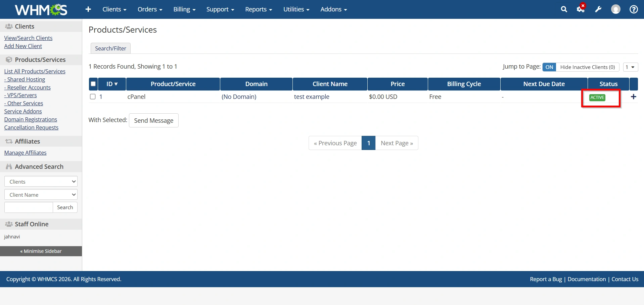Open the Reports menu
The width and height of the screenshot is (644, 305).
[259, 9]
